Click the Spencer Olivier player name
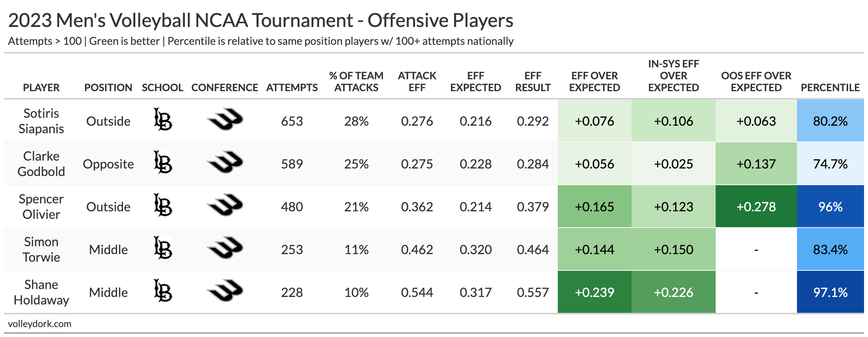 point(41,207)
